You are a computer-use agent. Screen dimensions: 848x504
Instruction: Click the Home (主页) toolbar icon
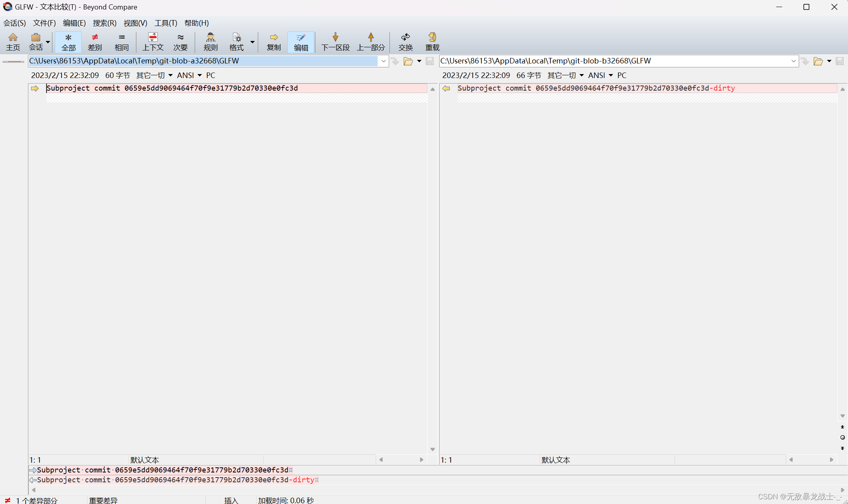click(13, 42)
